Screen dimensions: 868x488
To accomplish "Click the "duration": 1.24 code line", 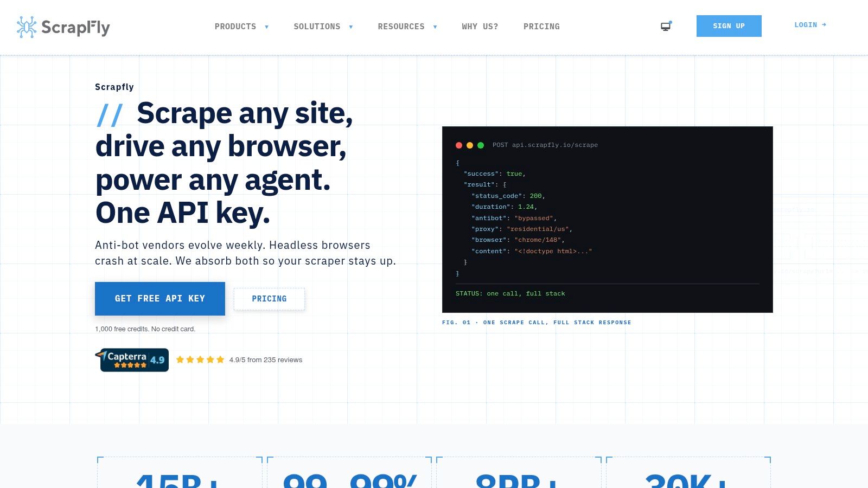I will coord(505,207).
